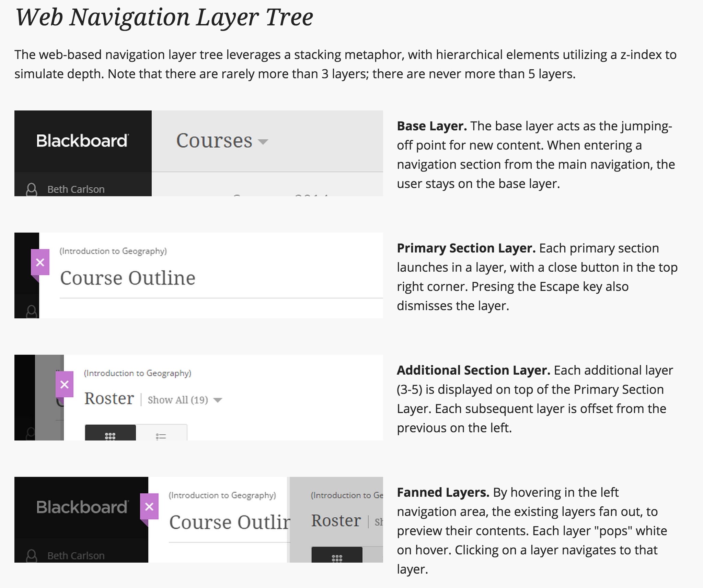This screenshot has width=703, height=588.
Task: Click the Web Navigation Layer Tree heading
Action: point(164,17)
